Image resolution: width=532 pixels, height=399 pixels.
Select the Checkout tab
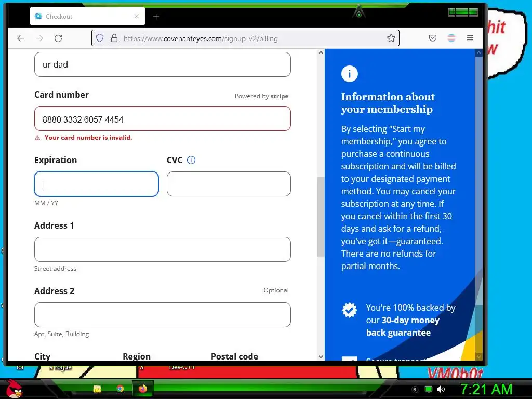click(87, 16)
